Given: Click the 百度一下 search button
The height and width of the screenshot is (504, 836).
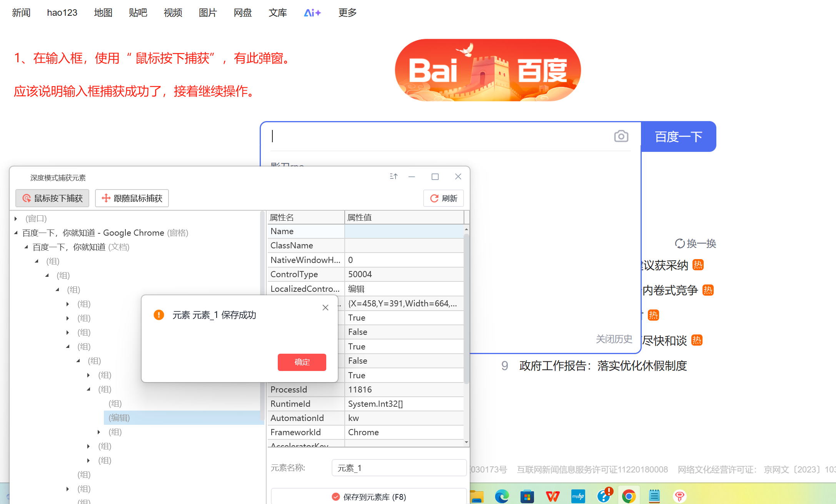Looking at the screenshot, I should coord(678,136).
